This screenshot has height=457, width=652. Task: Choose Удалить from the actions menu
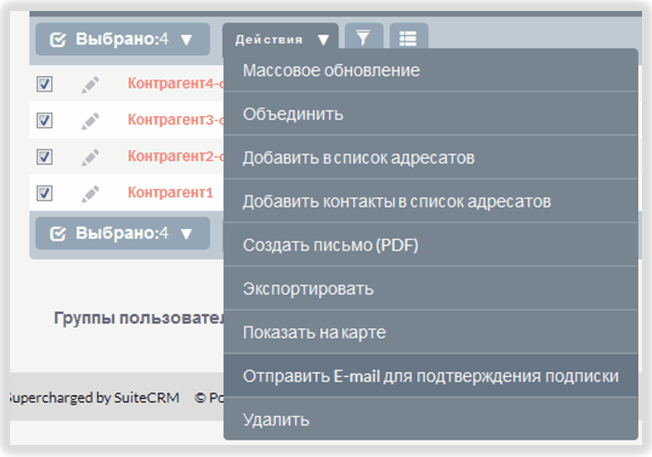276,420
